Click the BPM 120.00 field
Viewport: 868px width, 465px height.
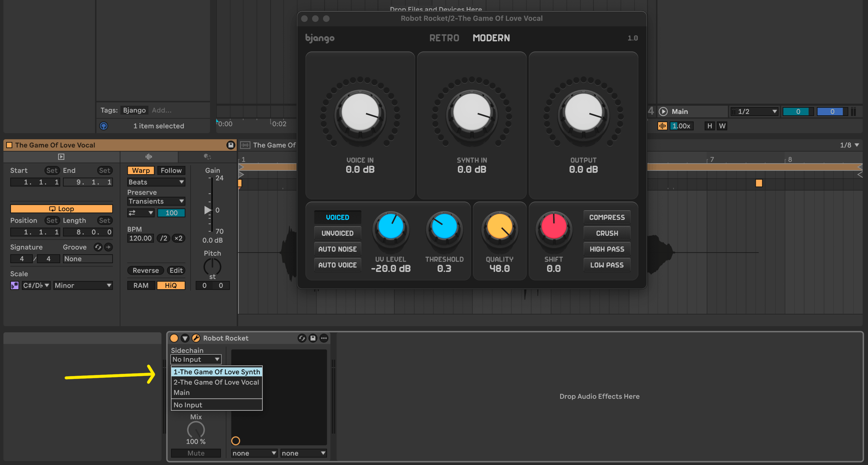click(x=140, y=239)
